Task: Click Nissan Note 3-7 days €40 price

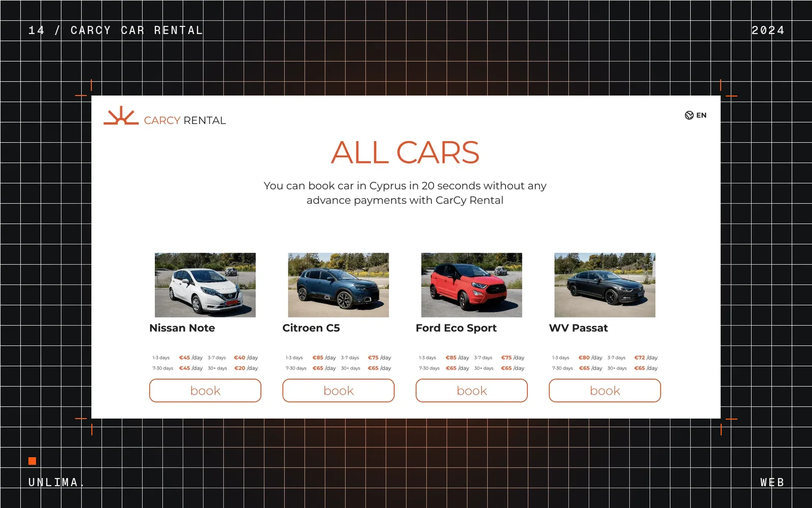Action: click(246, 358)
